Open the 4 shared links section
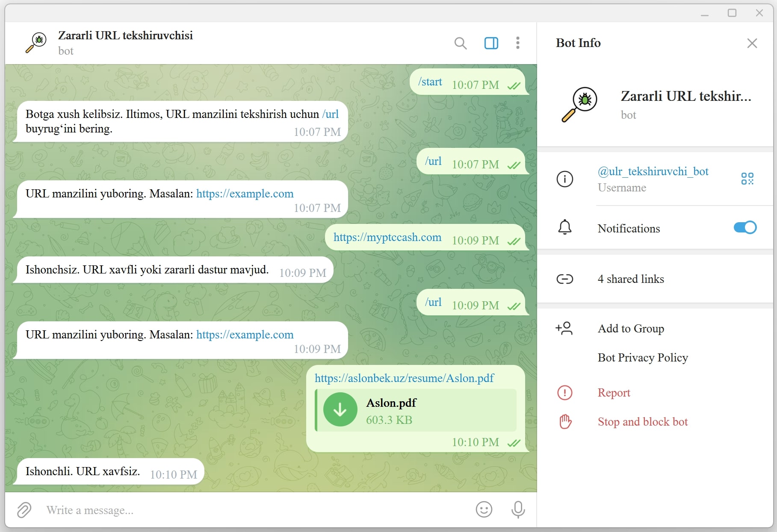Viewport: 777px width, 532px height. click(x=630, y=279)
